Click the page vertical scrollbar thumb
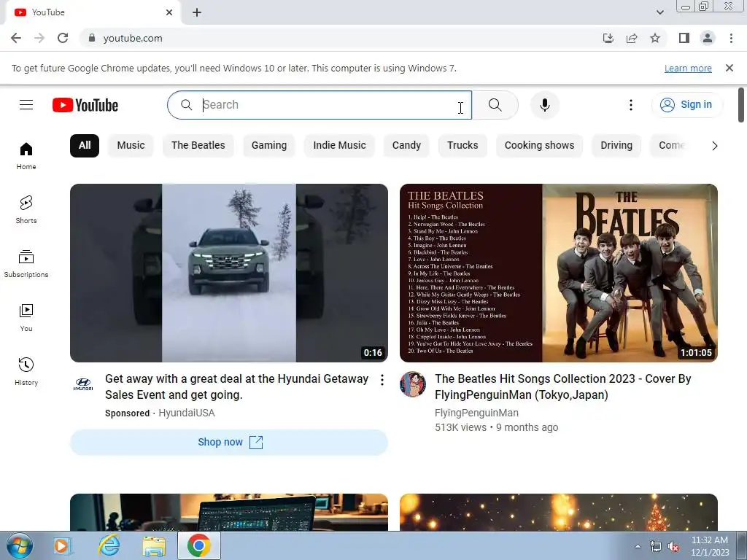 point(741,105)
